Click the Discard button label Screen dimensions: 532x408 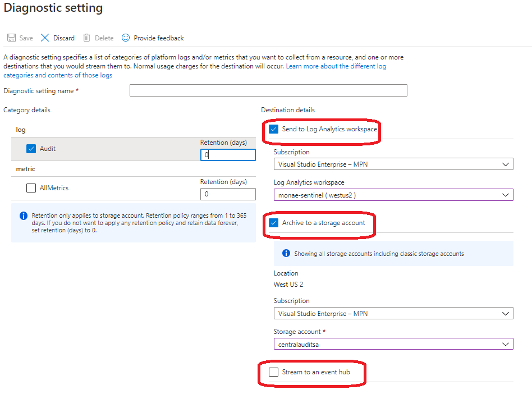[64, 38]
